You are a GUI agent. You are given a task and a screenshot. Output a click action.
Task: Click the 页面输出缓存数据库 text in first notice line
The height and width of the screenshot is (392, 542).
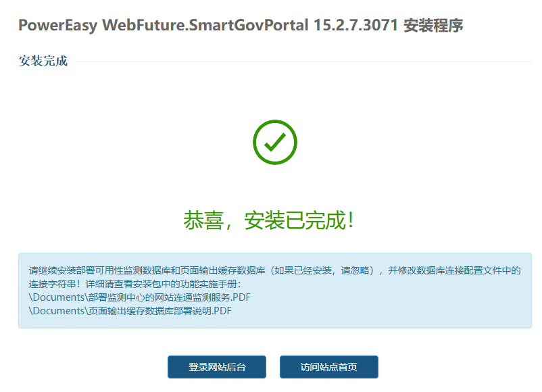pyautogui.click(x=222, y=270)
